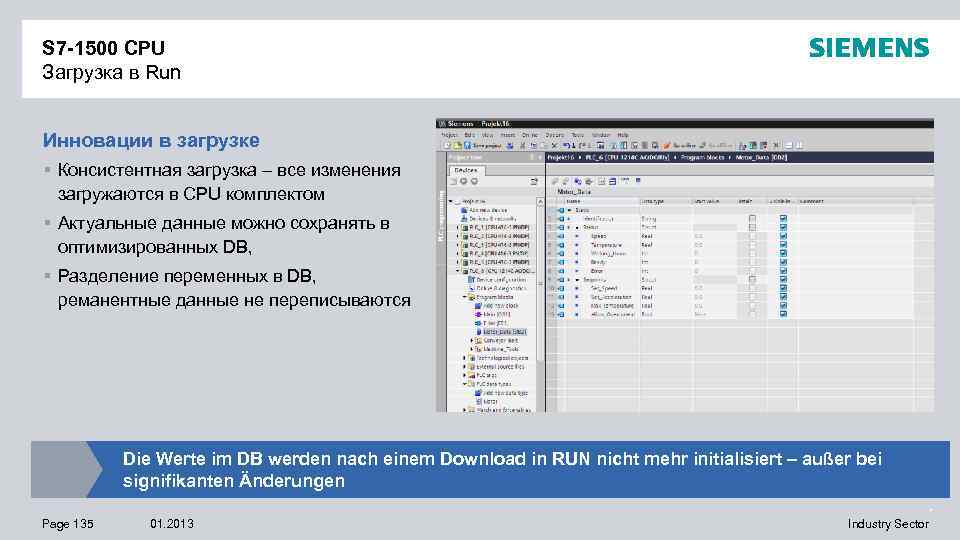Toggle the Retain checkbox for Status row

[x=752, y=227]
